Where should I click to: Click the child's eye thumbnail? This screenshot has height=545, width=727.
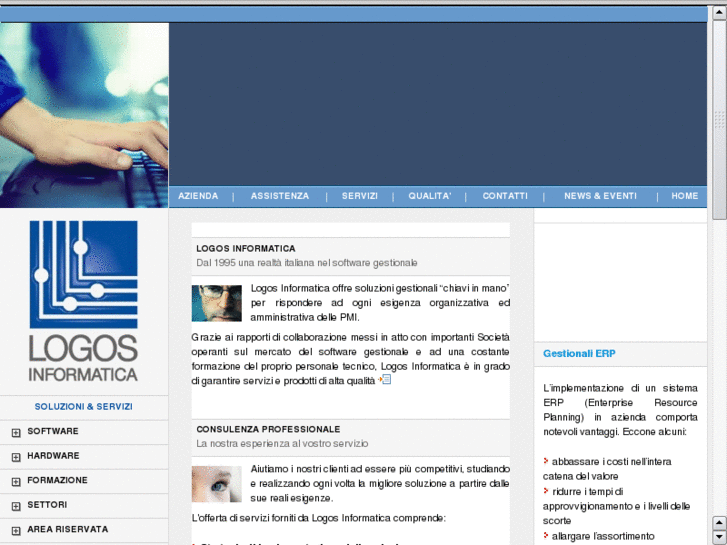point(217,484)
